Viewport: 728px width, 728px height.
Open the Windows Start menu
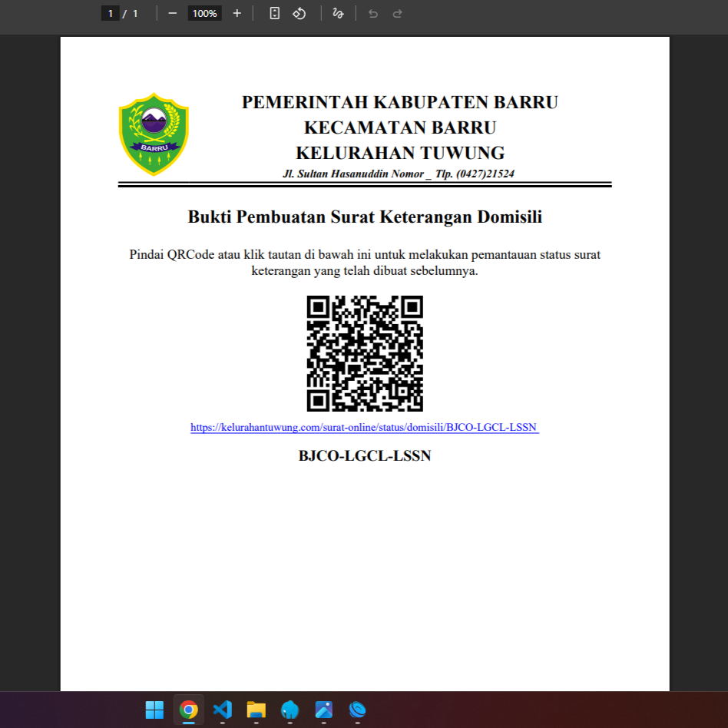tap(154, 710)
